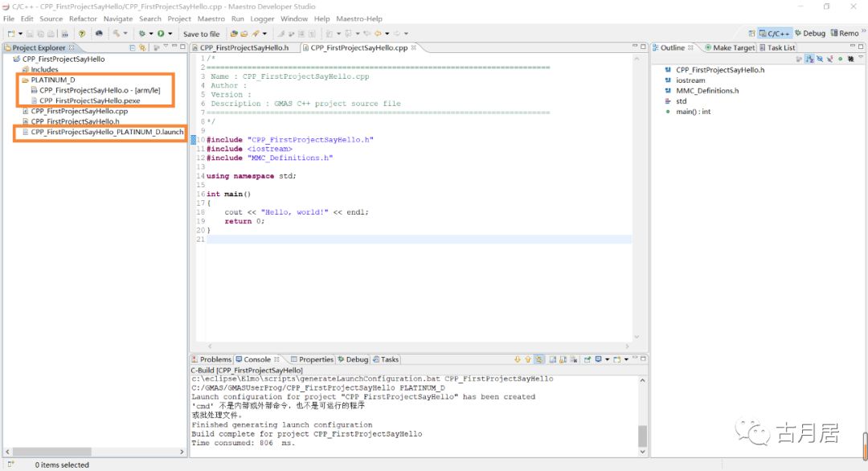Click the help question mark toolbar icon
The image size is (868, 471).
tap(81, 34)
